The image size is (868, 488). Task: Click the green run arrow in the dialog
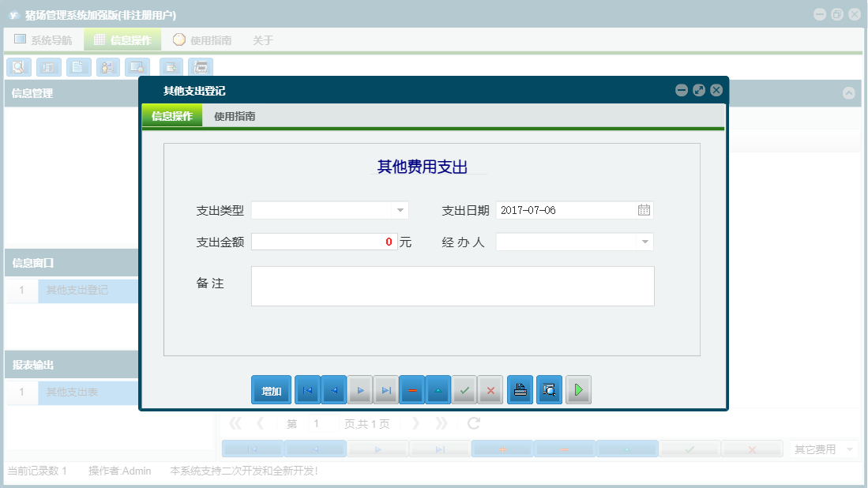coord(578,389)
